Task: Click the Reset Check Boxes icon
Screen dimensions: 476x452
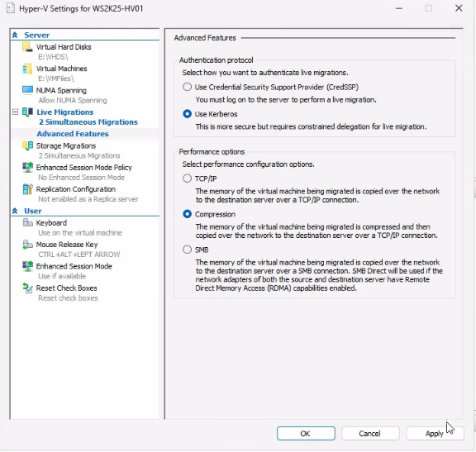Action: (27, 288)
